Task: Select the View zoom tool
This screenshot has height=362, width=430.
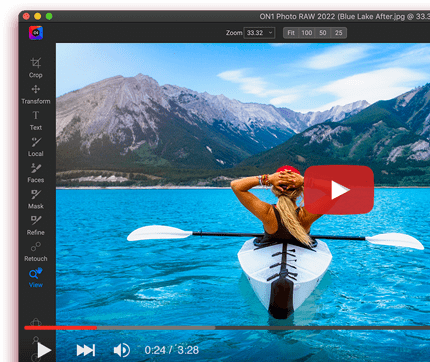Action: pyautogui.click(x=36, y=278)
